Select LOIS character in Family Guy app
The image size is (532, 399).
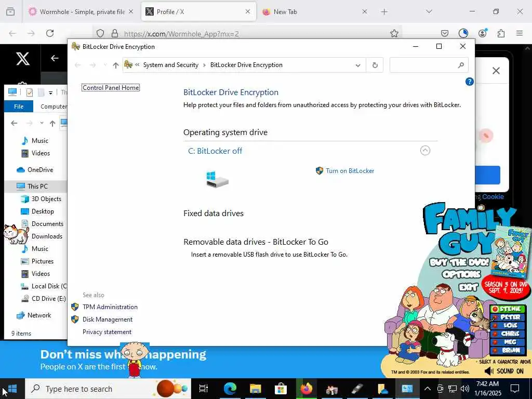507,325
